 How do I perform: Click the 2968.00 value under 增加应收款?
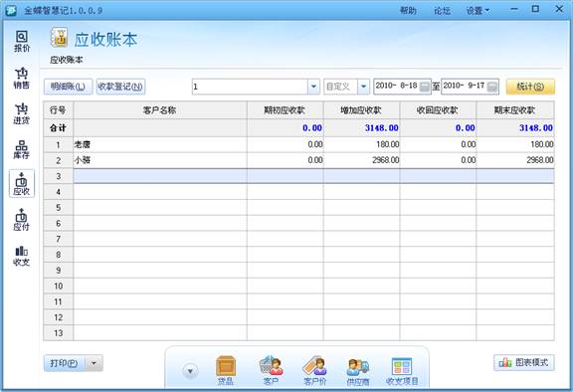(x=386, y=160)
